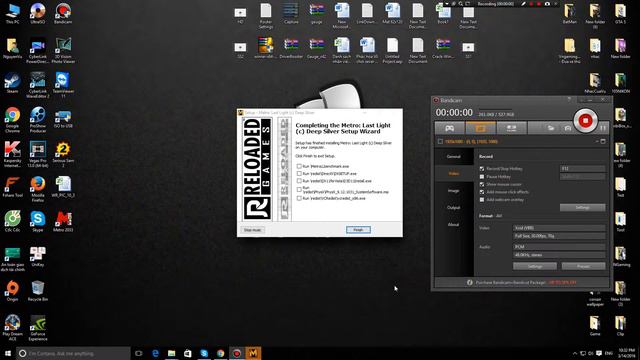
Task: Open File Explorer from taskbar
Action: tap(171, 353)
